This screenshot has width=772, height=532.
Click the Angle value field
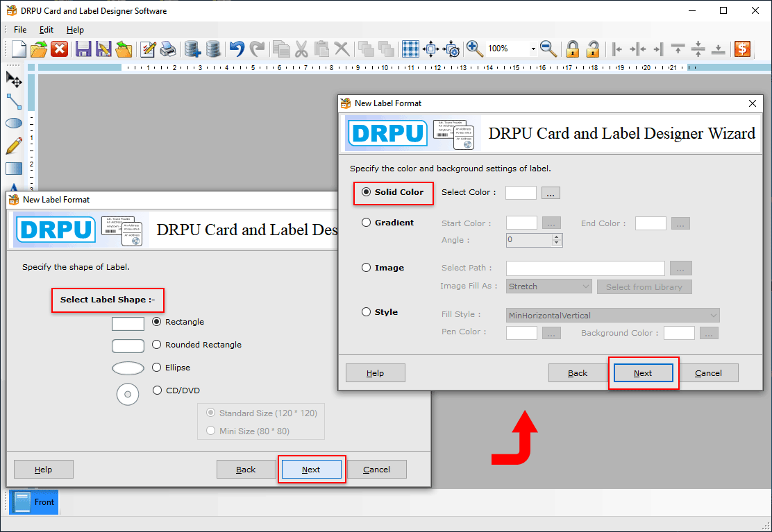click(x=529, y=240)
